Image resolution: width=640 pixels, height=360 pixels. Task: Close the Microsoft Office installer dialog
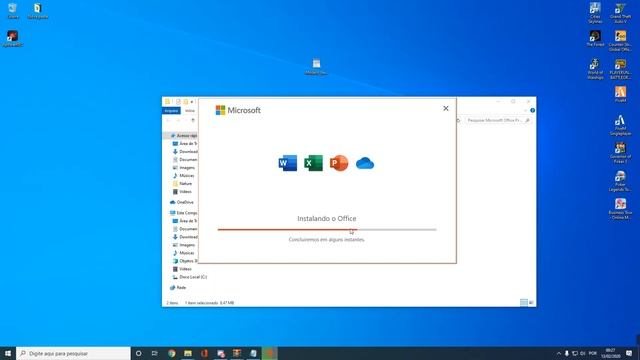(x=446, y=108)
